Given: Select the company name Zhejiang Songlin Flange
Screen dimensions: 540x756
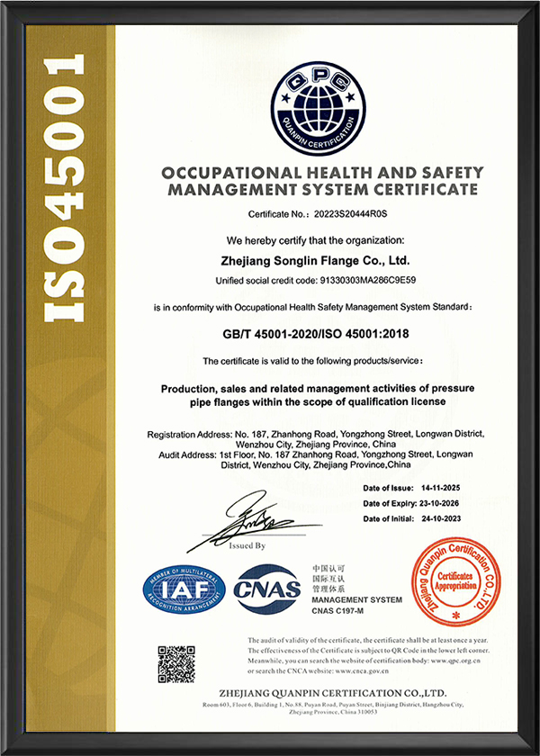Looking at the screenshot, I should (x=320, y=262).
